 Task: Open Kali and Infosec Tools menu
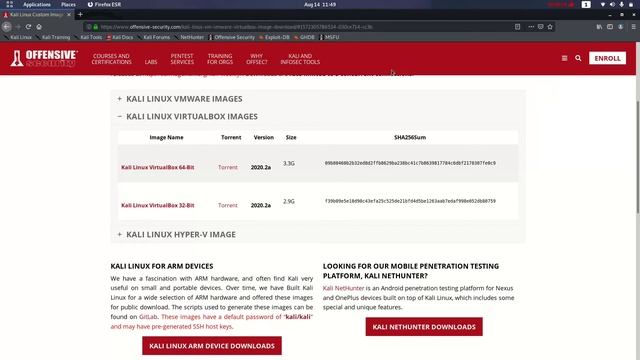300,59
